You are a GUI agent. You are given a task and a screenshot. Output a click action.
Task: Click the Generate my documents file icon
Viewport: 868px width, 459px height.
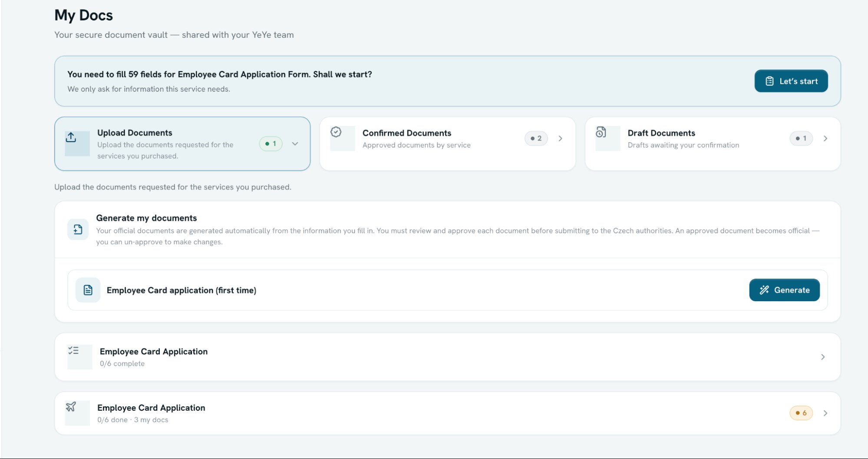click(x=78, y=229)
